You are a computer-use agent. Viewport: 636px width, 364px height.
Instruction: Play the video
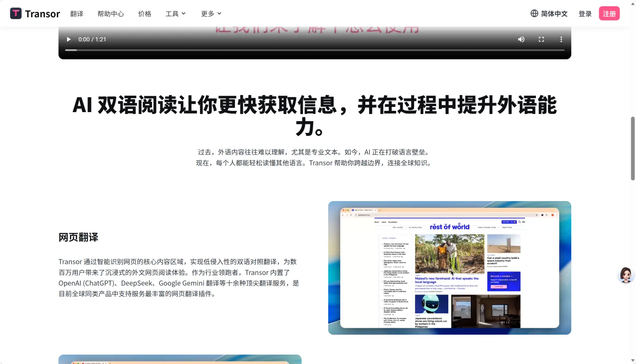coord(68,39)
